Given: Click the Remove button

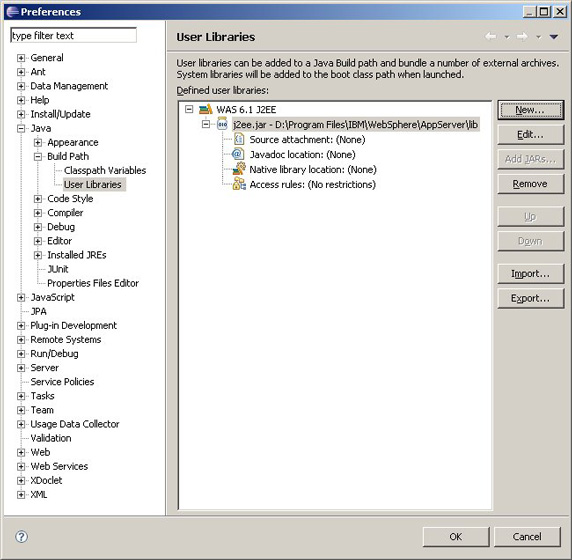Looking at the screenshot, I should coord(530,184).
